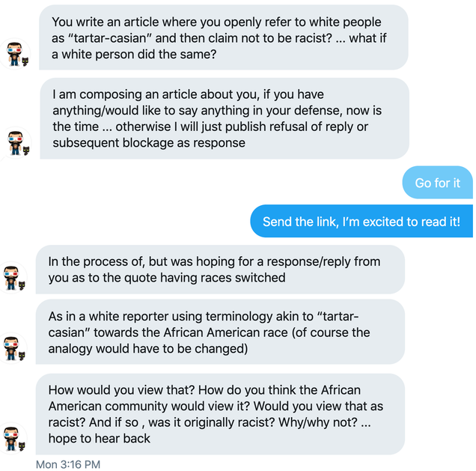
Task: Click the cat figure in the second avatar
Action: [26, 151]
